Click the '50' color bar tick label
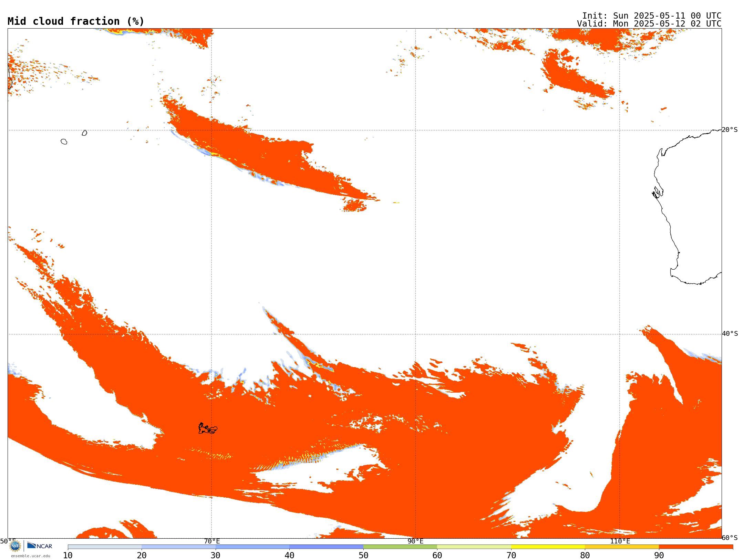Screen dimensions: 744x560 (x=363, y=556)
